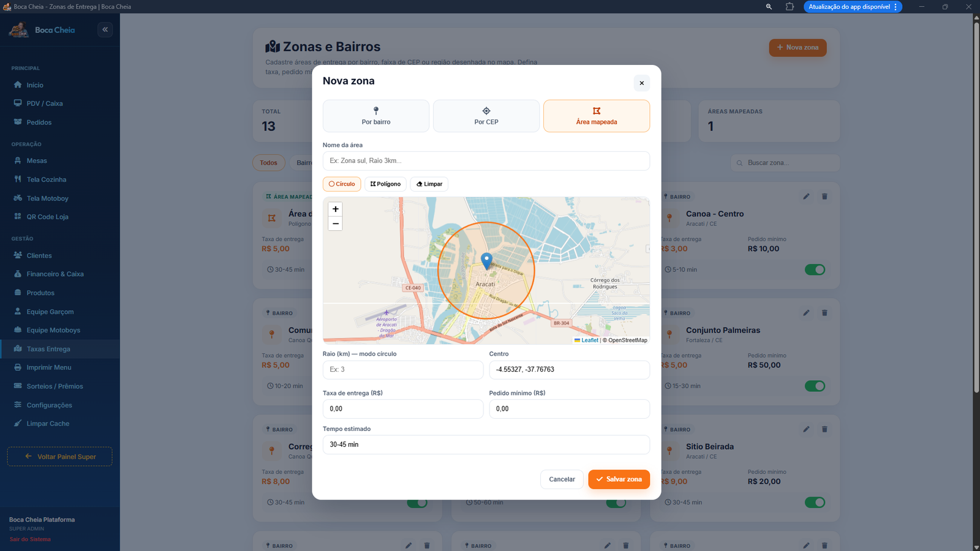The width and height of the screenshot is (980, 551).
Task: Select the Por CEP tab
Action: pos(486,116)
